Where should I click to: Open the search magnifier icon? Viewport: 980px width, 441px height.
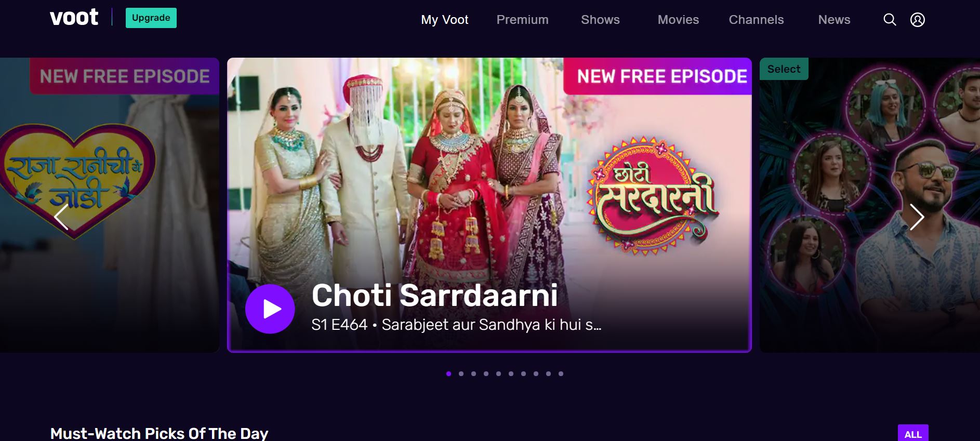click(890, 20)
